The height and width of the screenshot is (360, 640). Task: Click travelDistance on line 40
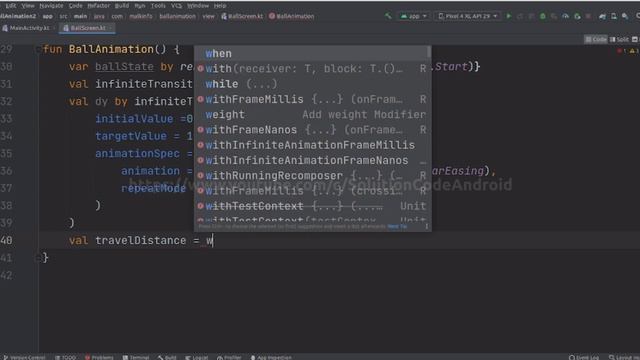click(140, 240)
